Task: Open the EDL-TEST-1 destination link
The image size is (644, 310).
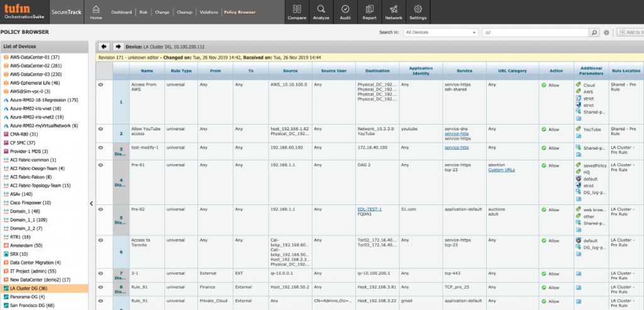Action: (369, 209)
